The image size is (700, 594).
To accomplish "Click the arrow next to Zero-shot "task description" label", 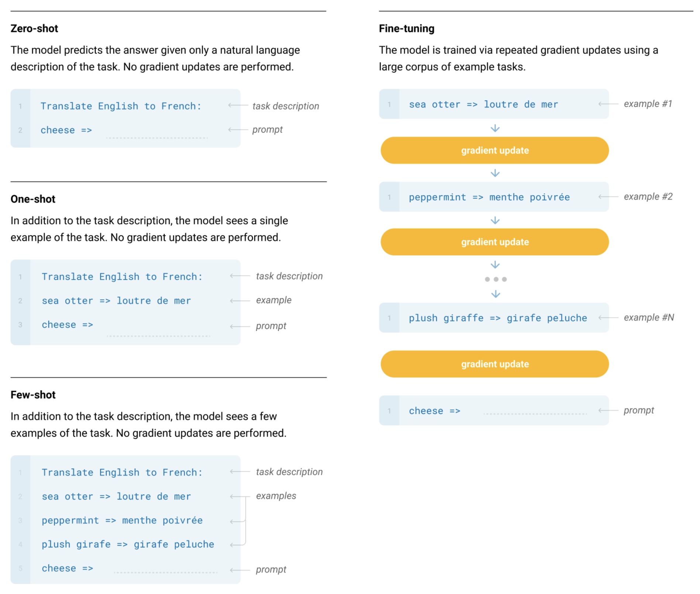I will click(x=238, y=106).
